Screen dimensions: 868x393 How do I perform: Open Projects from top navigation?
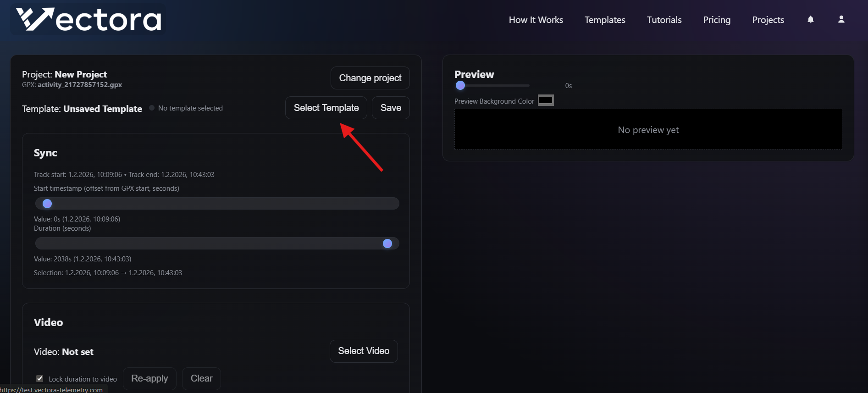[x=768, y=20]
